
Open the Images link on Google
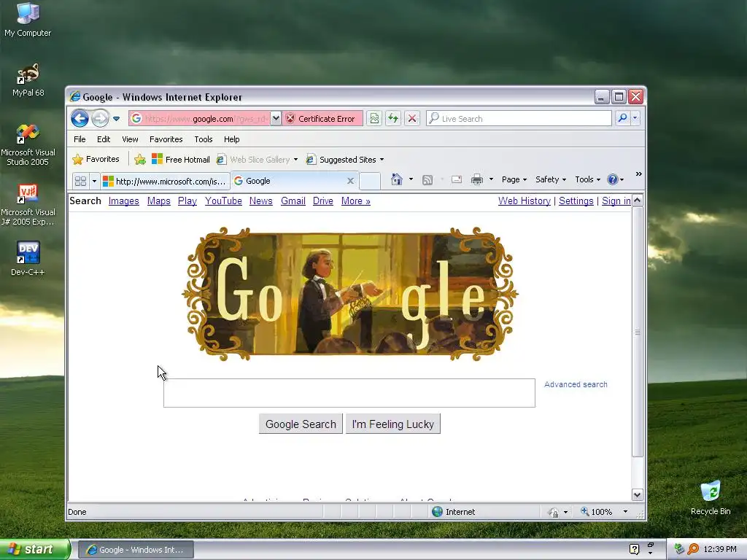124,201
